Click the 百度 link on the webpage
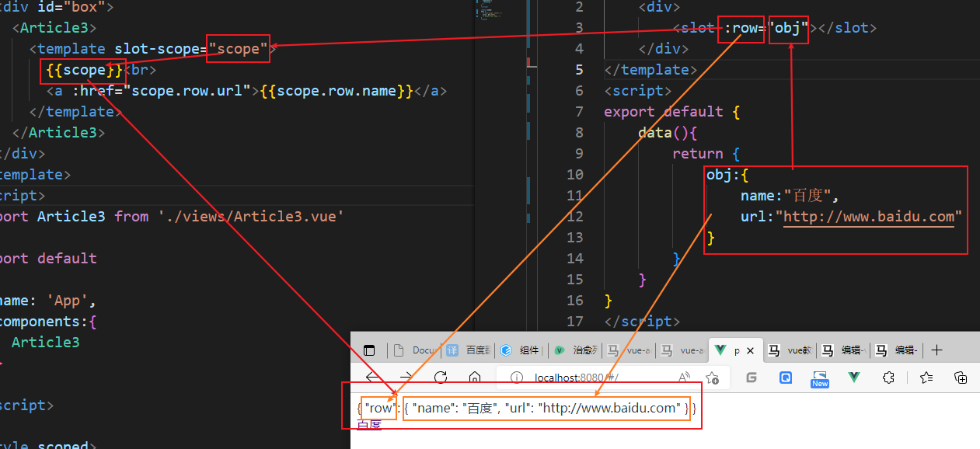 [x=368, y=425]
